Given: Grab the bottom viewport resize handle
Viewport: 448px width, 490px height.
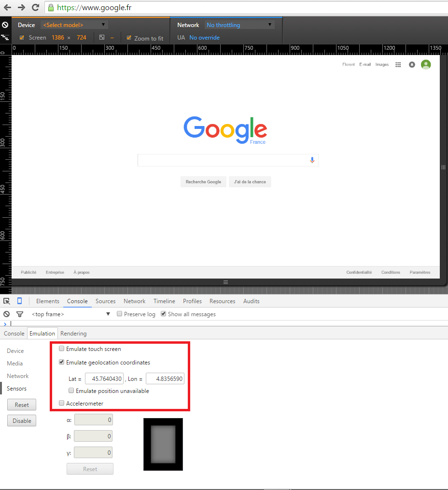Looking at the screenshot, I should point(225,282).
